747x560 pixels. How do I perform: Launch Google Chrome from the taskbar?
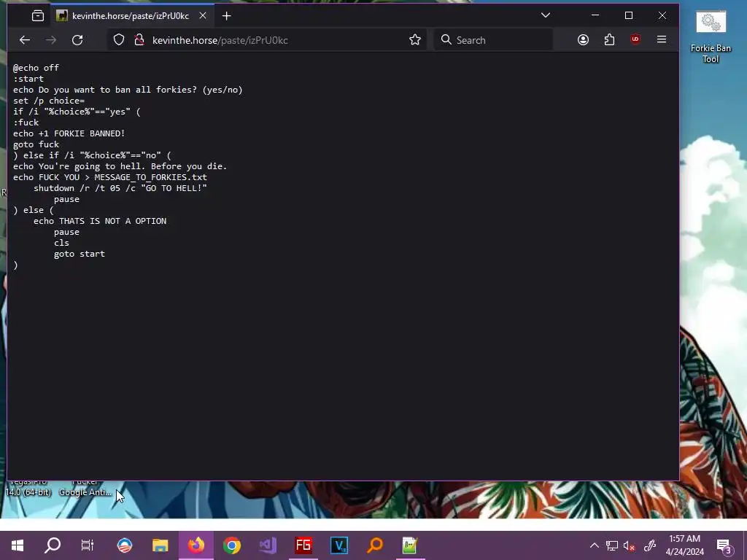point(232,545)
